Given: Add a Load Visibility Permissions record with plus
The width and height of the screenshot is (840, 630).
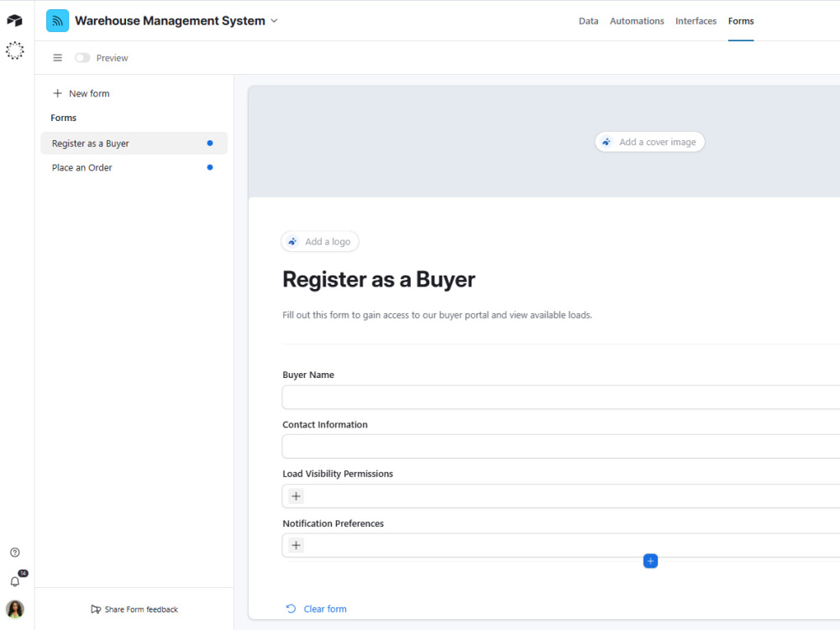Looking at the screenshot, I should click(297, 496).
